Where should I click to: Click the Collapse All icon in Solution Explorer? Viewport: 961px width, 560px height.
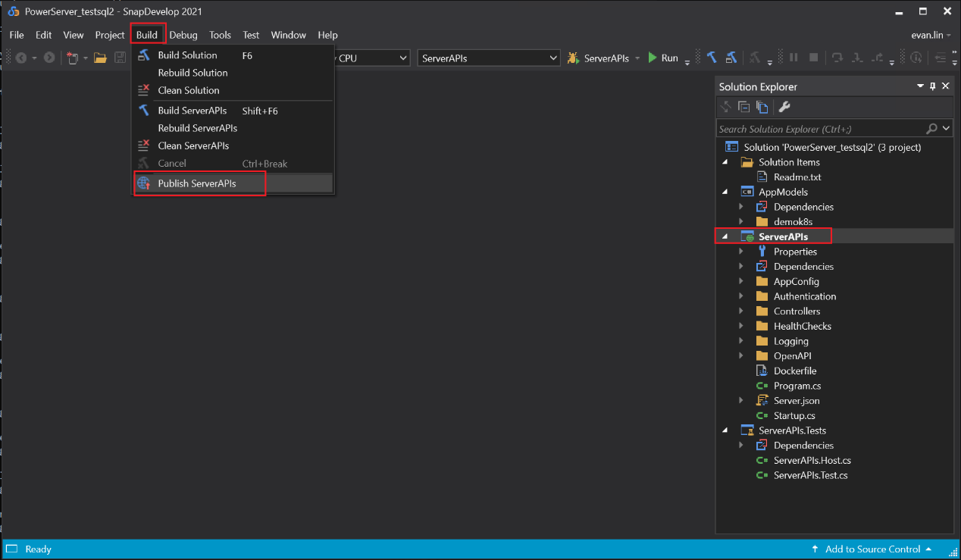click(x=743, y=107)
